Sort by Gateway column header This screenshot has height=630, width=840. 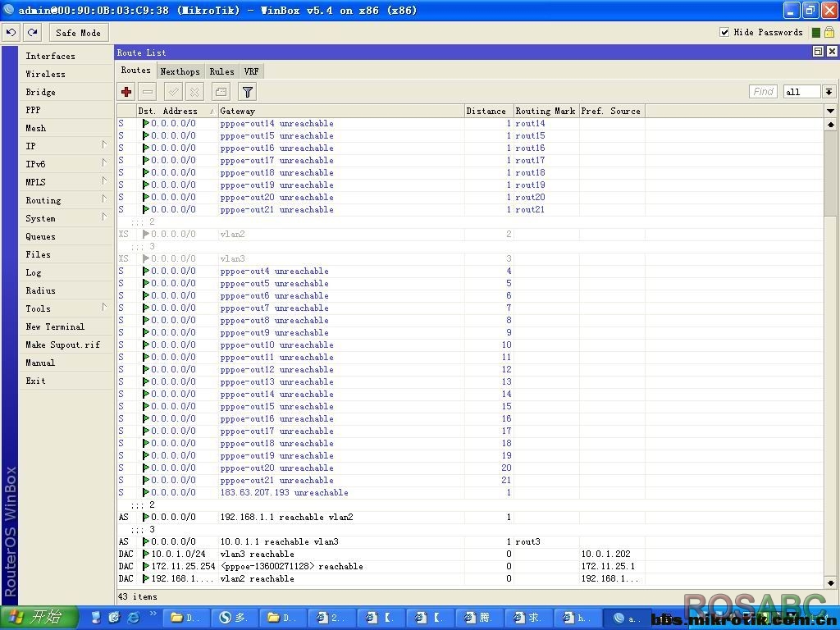[x=341, y=111]
